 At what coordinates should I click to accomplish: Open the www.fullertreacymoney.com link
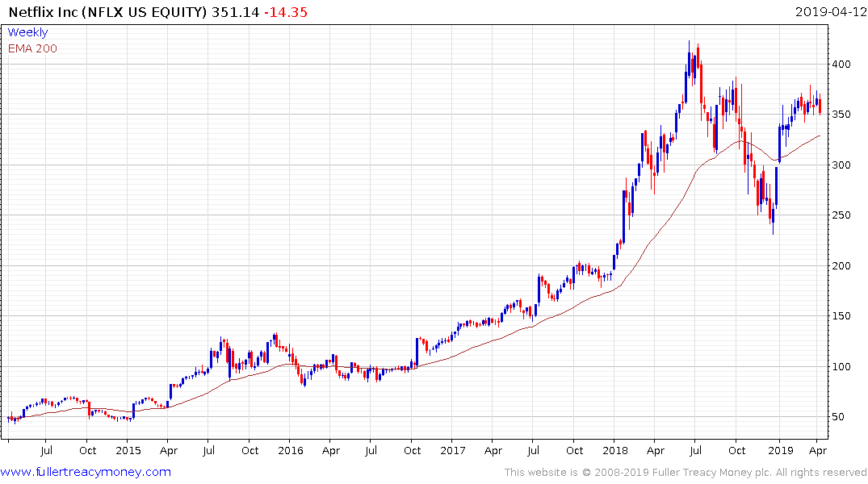tap(86, 472)
